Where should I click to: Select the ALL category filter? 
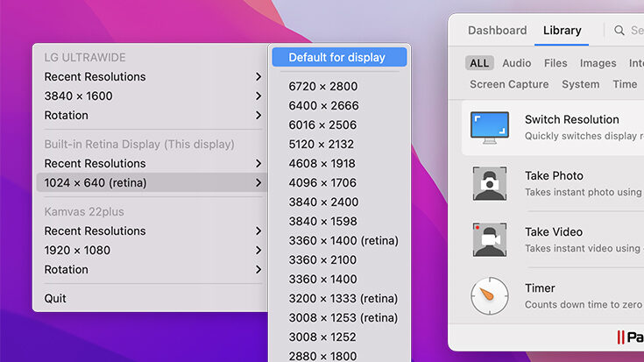click(x=479, y=63)
